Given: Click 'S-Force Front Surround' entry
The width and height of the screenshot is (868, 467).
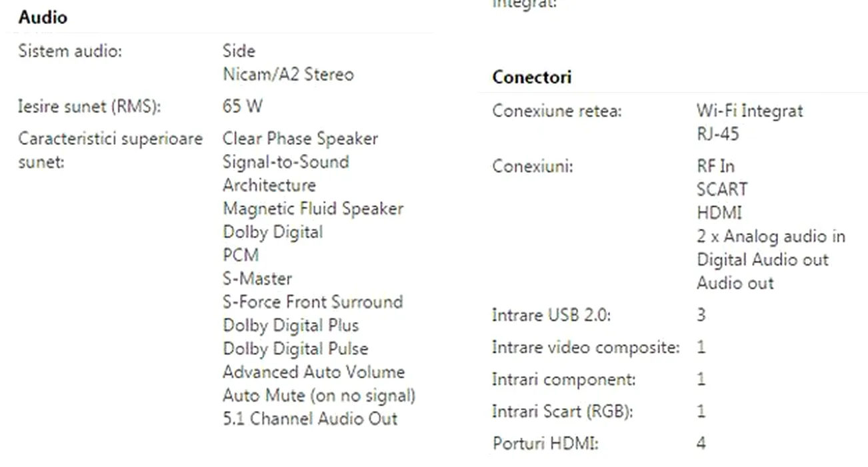Looking at the screenshot, I should (x=312, y=302).
